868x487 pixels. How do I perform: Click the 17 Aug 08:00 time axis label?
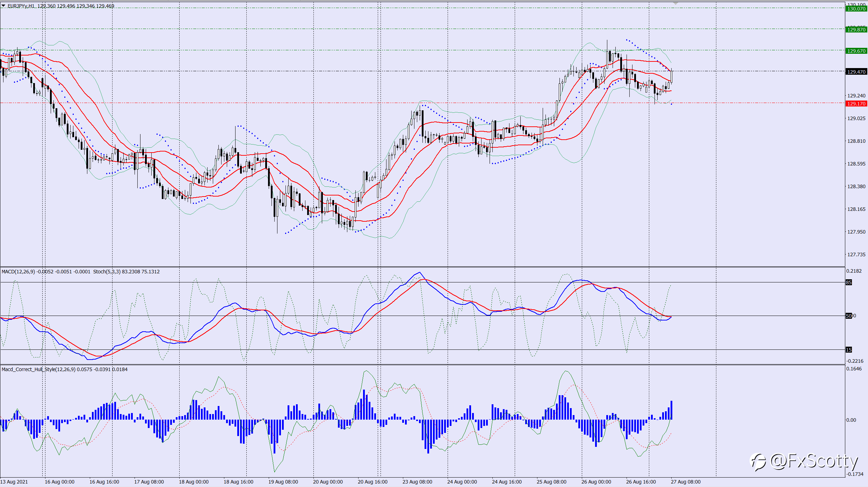coord(149,482)
